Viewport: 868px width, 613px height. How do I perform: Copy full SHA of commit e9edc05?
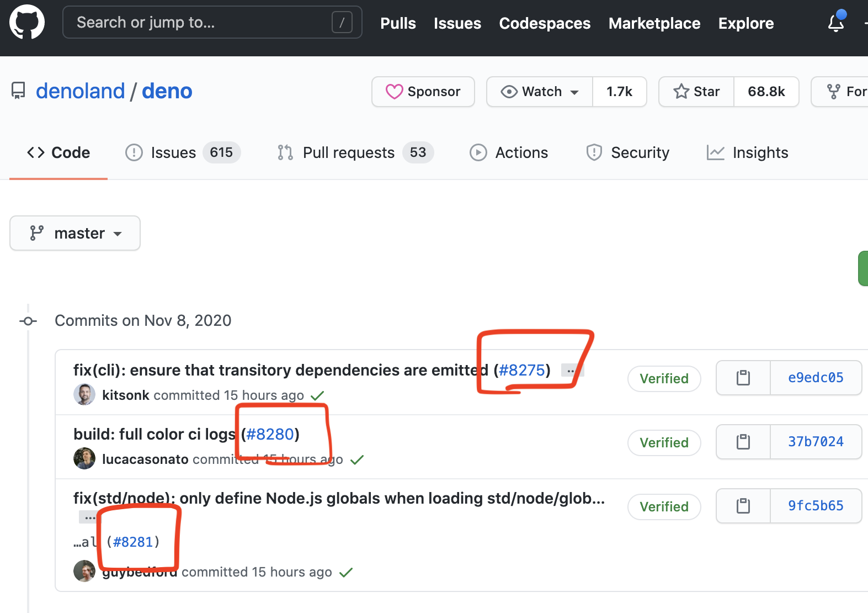743,378
